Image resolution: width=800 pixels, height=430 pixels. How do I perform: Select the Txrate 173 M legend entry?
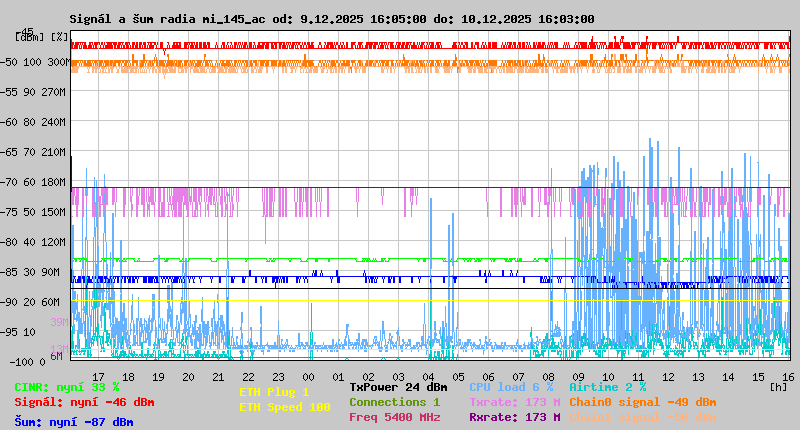point(514,402)
